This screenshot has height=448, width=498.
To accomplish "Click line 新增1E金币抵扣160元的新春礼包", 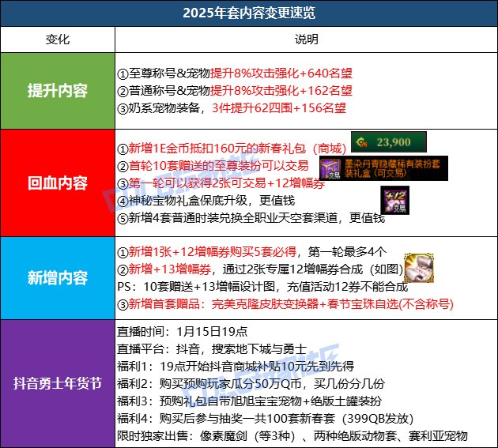I will point(232,149).
